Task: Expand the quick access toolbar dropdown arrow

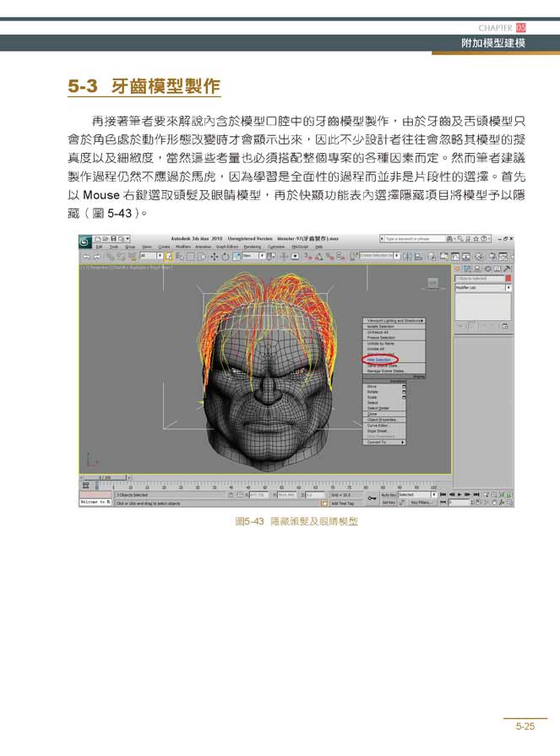Action: 128,239
